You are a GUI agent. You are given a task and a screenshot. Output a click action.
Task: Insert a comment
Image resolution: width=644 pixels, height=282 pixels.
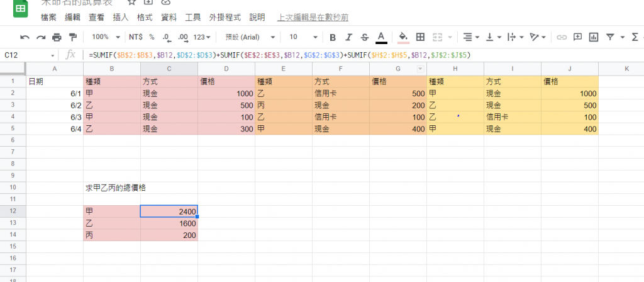(577, 37)
